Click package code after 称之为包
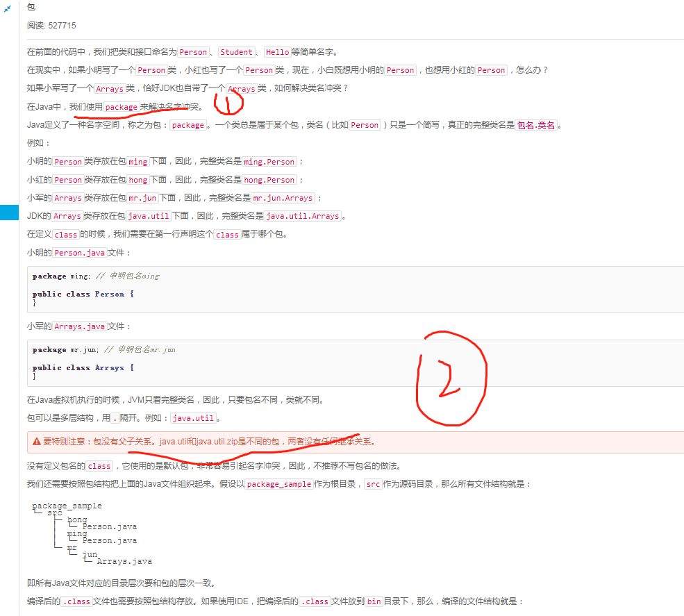The image size is (684, 616). coord(188,125)
